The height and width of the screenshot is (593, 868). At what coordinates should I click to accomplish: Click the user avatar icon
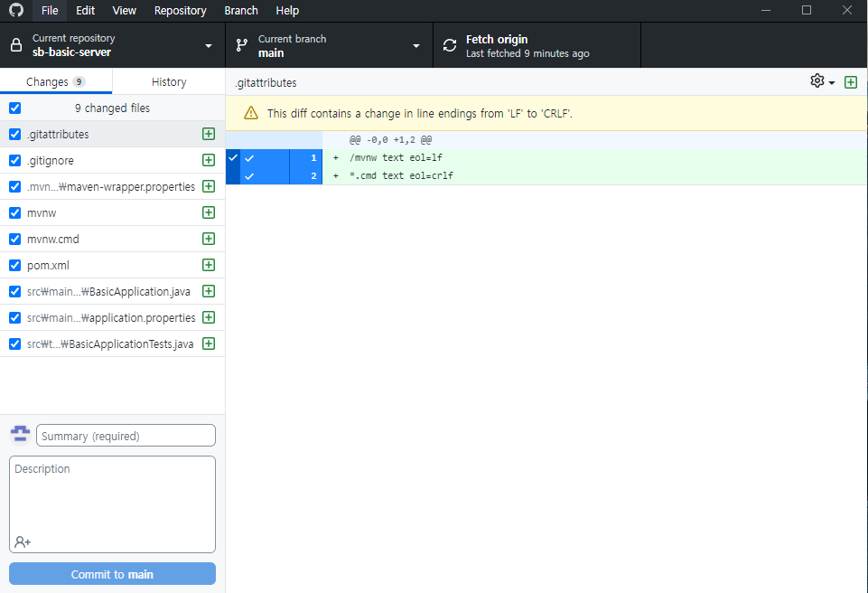point(21,434)
